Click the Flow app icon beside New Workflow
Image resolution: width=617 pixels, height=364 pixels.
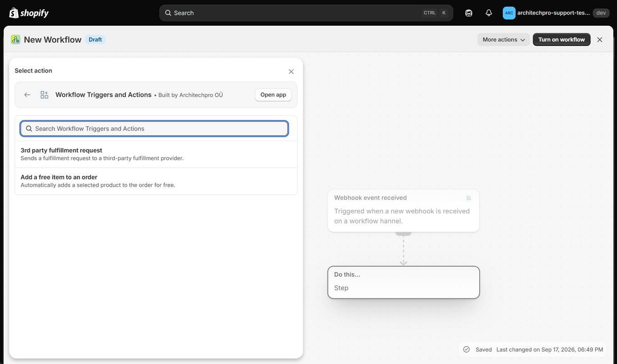(15, 40)
